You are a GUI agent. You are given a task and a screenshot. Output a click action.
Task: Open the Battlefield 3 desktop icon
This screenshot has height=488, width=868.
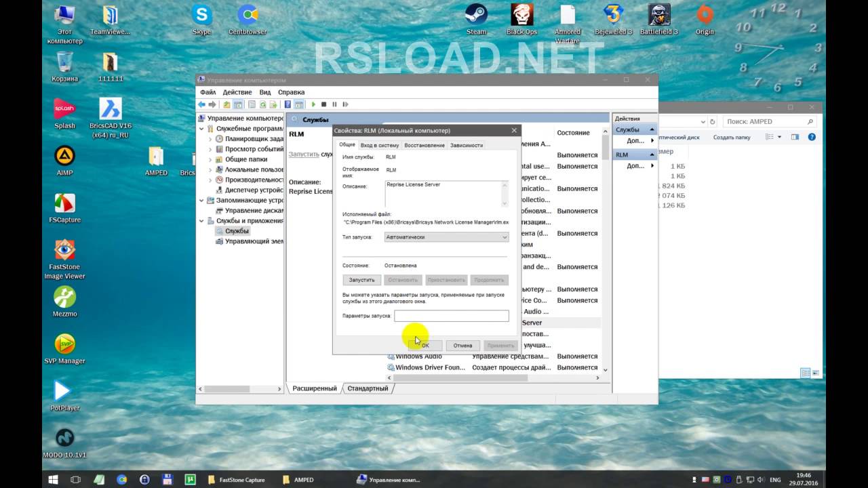coord(658,19)
